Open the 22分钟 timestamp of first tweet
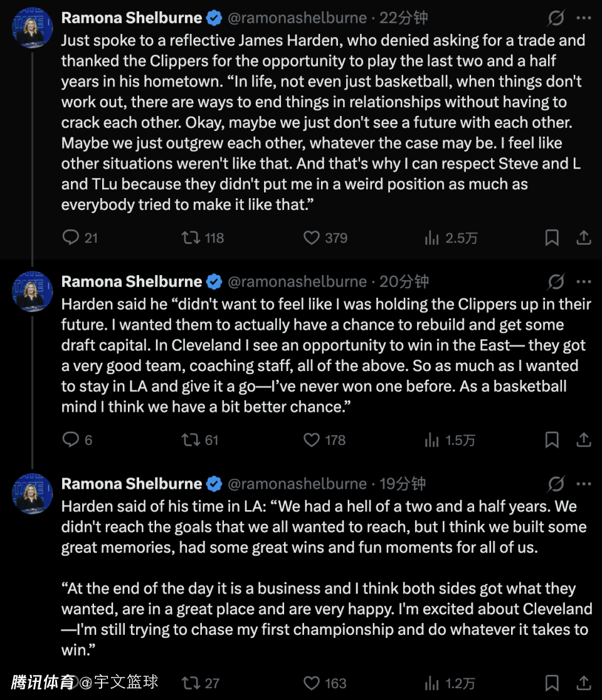Image resolution: width=602 pixels, height=700 pixels. point(404,18)
